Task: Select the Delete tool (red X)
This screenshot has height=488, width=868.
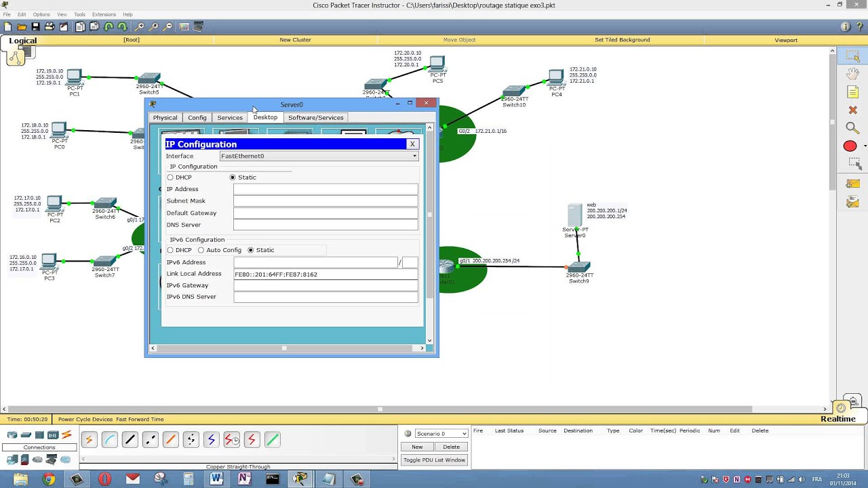Action: pos(853,110)
